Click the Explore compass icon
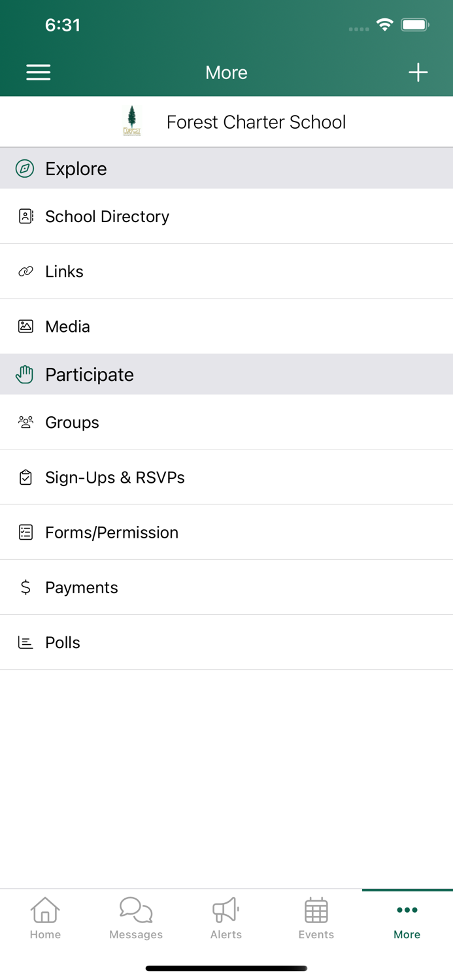 pos(25,169)
